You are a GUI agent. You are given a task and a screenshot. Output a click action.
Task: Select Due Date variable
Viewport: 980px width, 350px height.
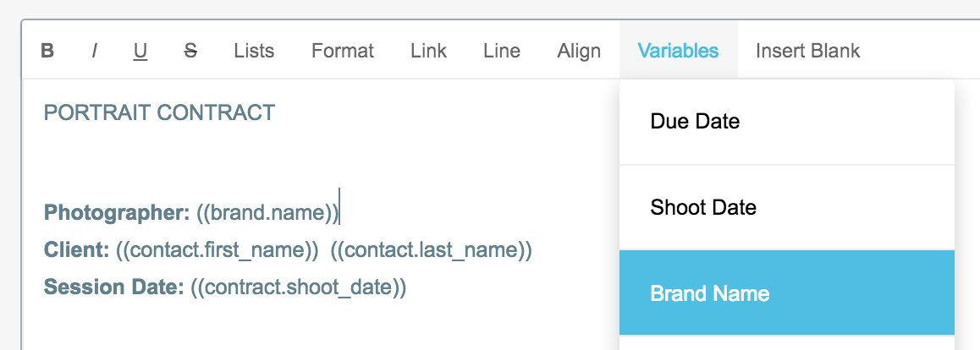[x=695, y=122]
